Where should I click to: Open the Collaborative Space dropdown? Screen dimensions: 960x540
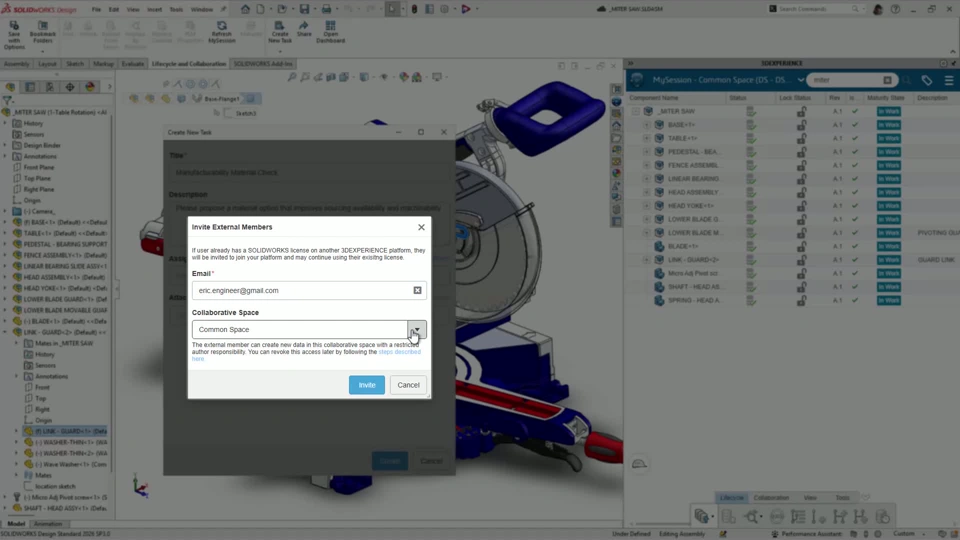tap(417, 329)
